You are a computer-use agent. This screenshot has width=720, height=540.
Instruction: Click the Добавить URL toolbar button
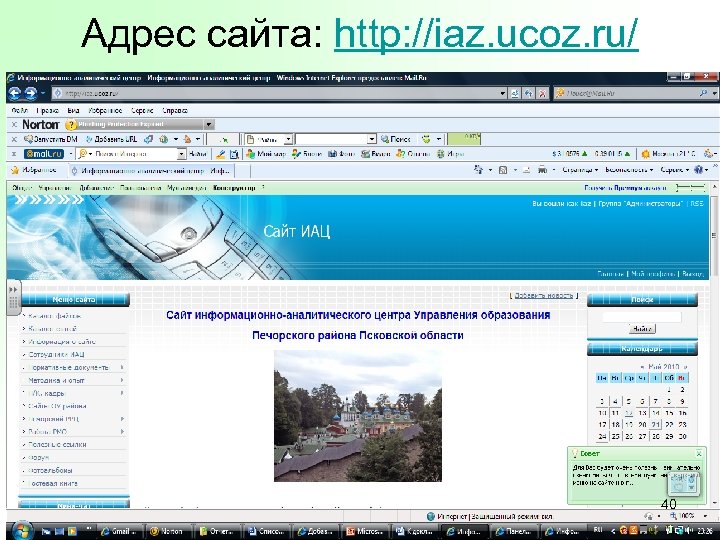coord(112,139)
